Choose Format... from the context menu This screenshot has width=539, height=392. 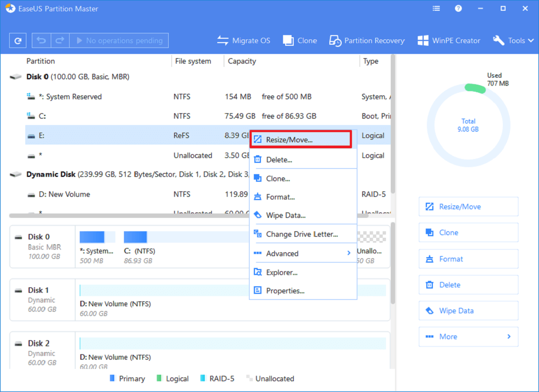coord(303,197)
